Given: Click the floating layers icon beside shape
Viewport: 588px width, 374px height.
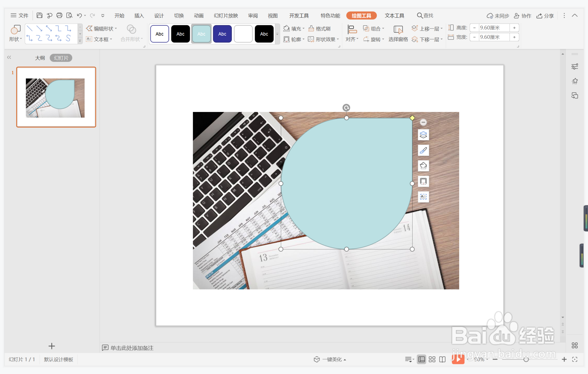Looking at the screenshot, I should click(423, 135).
